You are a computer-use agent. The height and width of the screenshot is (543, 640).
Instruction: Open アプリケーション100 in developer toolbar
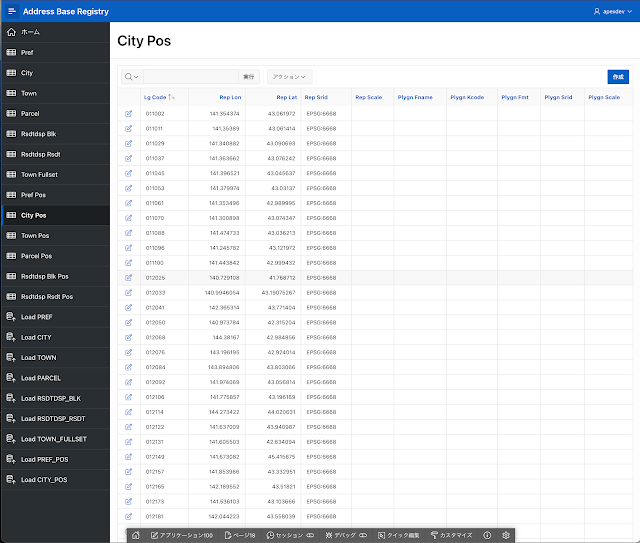pyautogui.click(x=182, y=535)
